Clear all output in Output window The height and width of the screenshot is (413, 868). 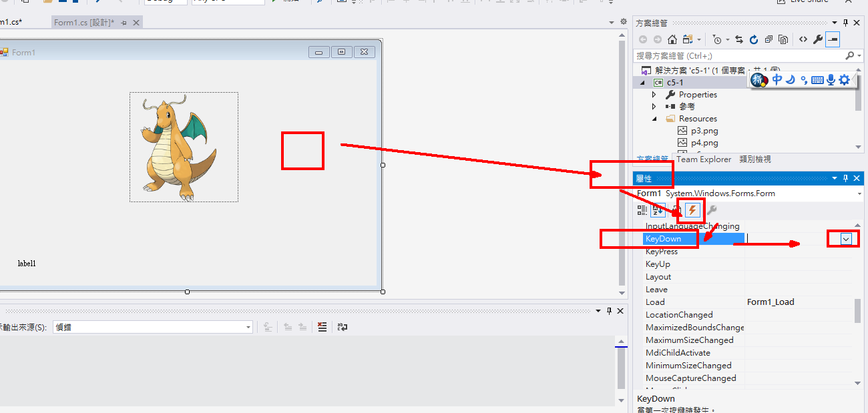322,327
